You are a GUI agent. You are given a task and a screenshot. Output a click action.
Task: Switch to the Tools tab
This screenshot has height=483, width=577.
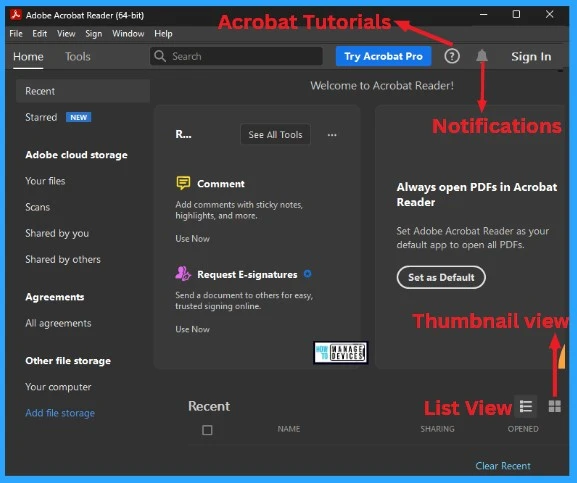pos(78,57)
